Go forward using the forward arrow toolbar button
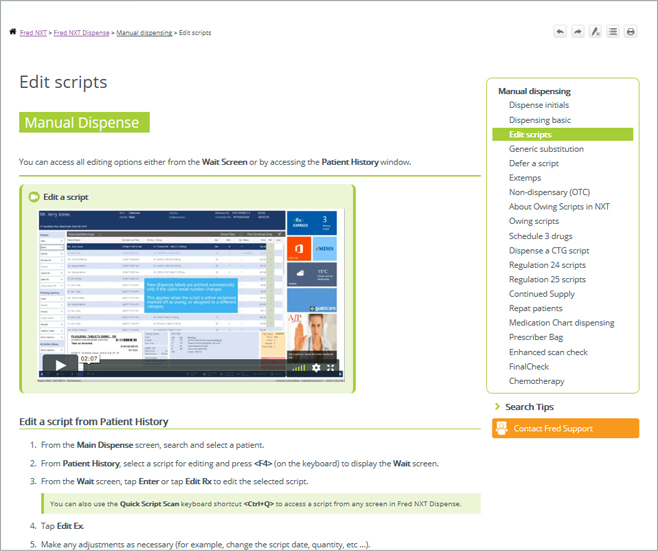Screen dimensions: 658x551 (x=577, y=31)
